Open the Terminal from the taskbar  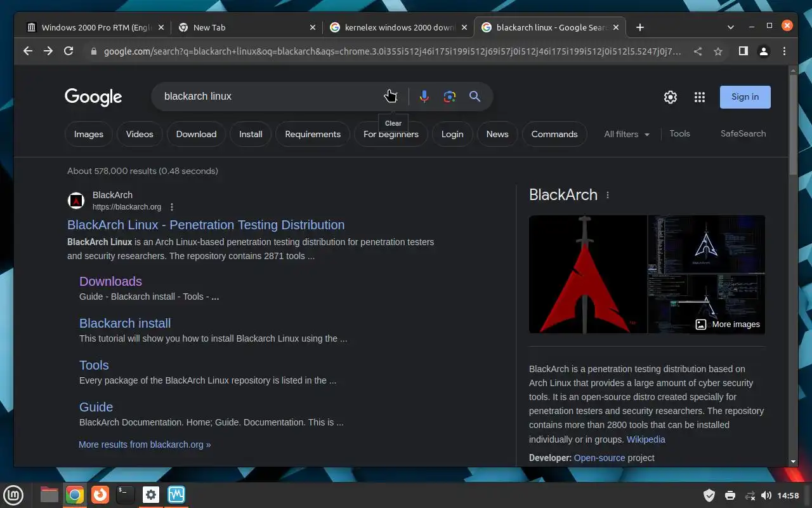[x=126, y=495]
